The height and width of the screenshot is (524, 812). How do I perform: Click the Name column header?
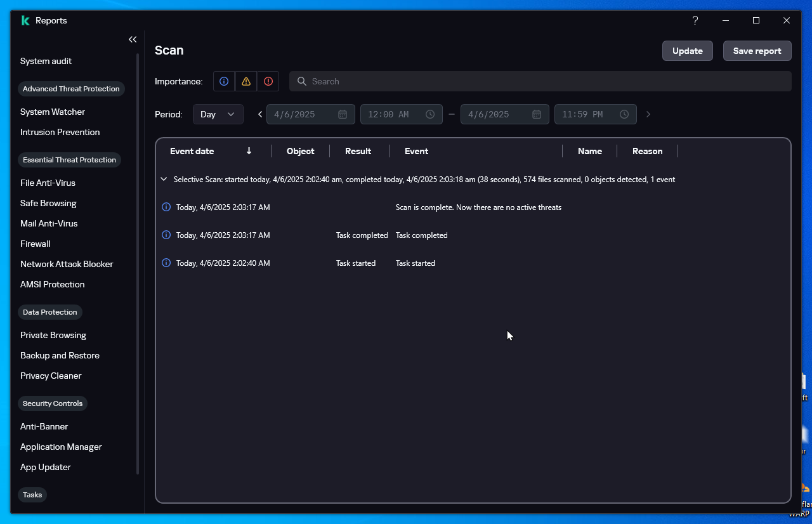[x=590, y=151]
